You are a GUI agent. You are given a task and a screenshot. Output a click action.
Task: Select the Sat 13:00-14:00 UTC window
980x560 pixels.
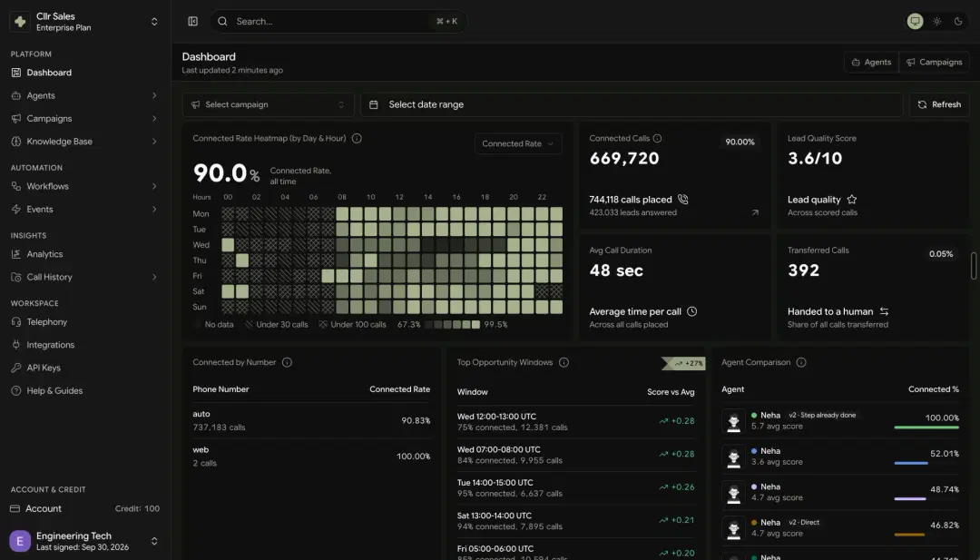point(575,521)
